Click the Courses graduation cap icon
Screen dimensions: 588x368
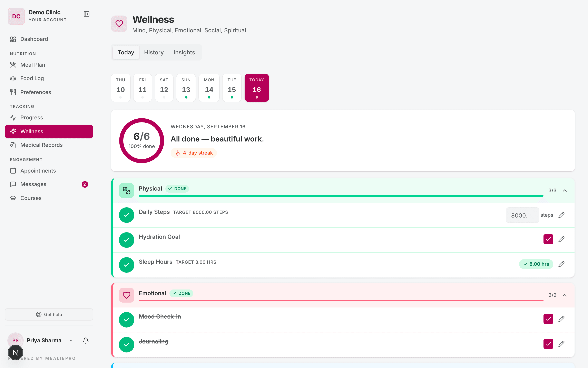pyautogui.click(x=13, y=198)
